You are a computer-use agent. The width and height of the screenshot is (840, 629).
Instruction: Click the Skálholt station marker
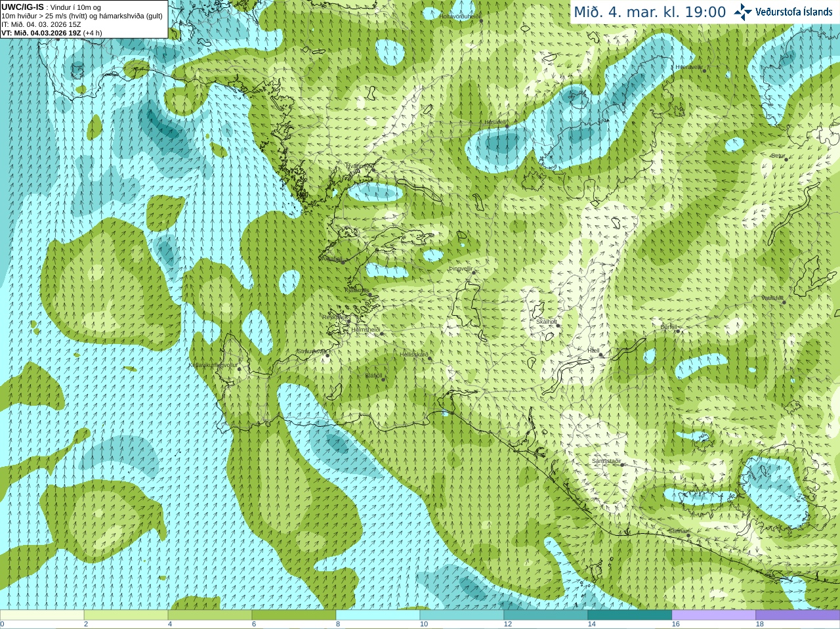click(x=559, y=325)
